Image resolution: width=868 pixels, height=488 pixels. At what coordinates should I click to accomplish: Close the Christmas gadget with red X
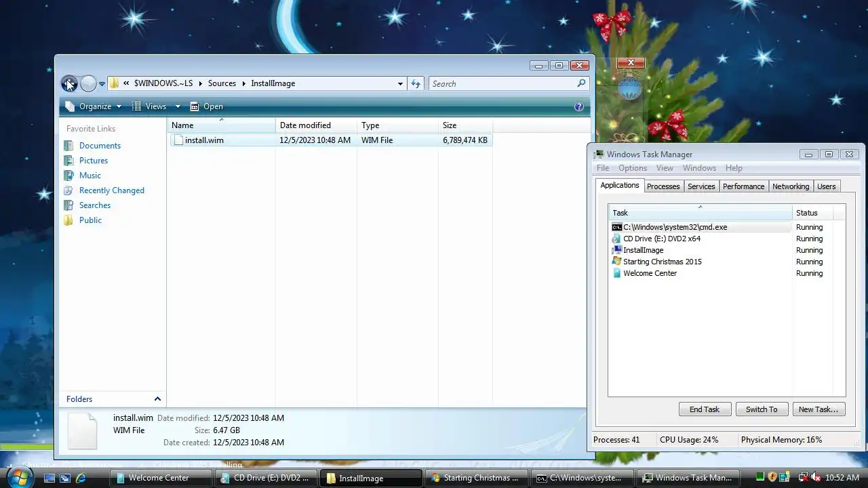click(631, 63)
